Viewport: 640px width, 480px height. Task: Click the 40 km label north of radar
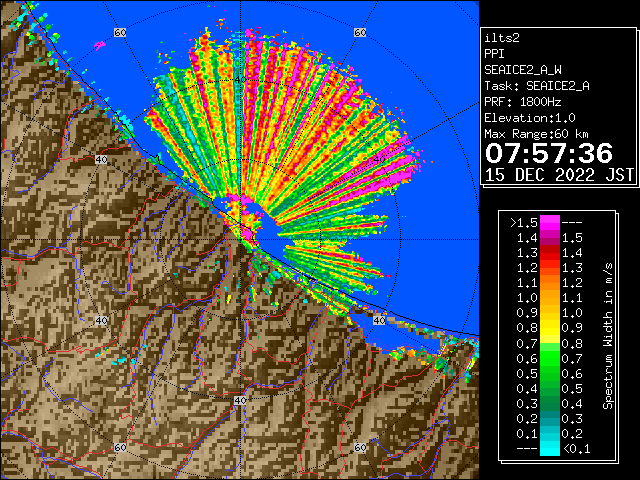pos(240,80)
